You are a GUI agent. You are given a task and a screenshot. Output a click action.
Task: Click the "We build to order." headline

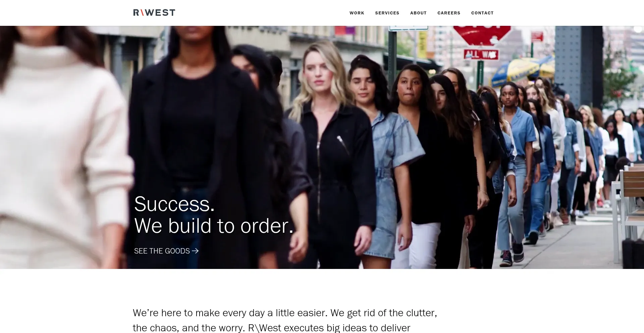click(x=214, y=226)
